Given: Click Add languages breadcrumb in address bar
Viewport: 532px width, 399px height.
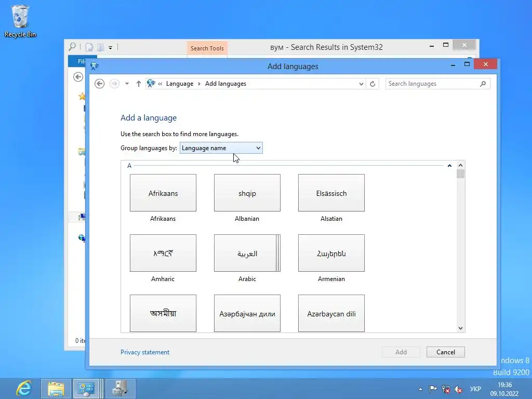Looking at the screenshot, I should tap(225, 84).
